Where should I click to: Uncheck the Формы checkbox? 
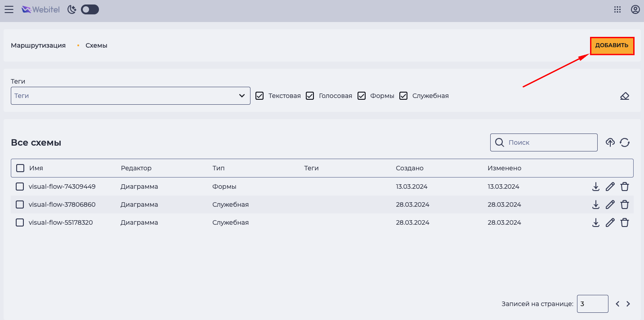362,96
